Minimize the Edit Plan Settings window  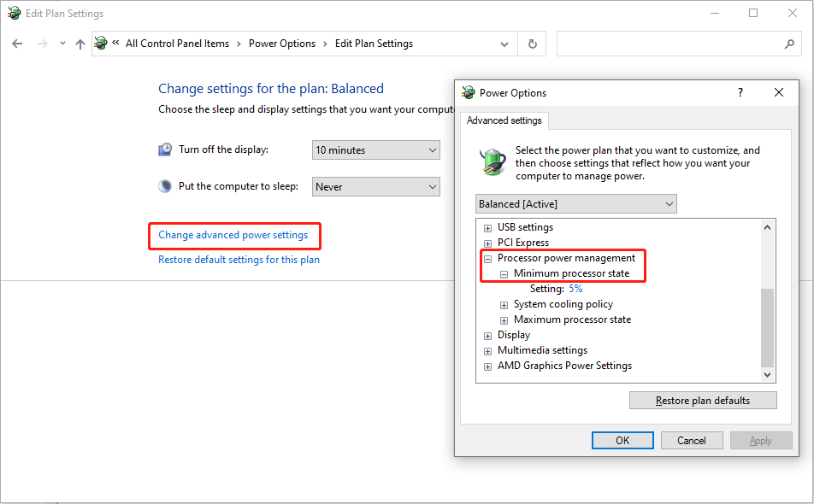click(x=715, y=13)
